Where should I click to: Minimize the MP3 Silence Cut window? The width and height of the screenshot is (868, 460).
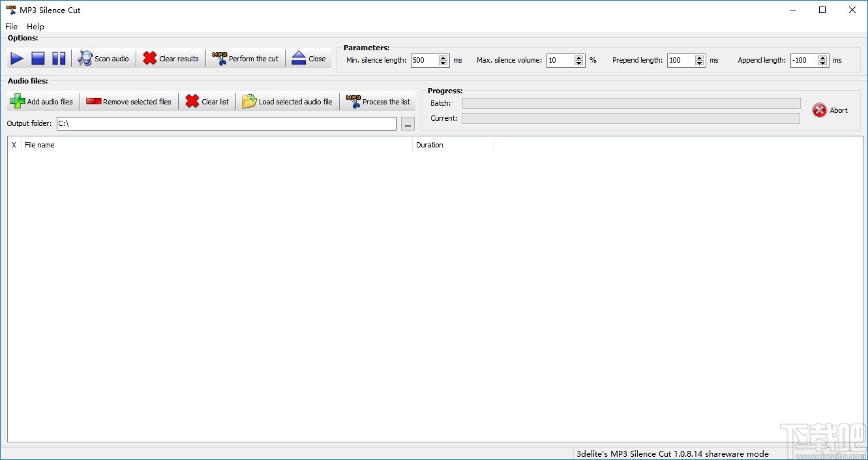[x=793, y=10]
